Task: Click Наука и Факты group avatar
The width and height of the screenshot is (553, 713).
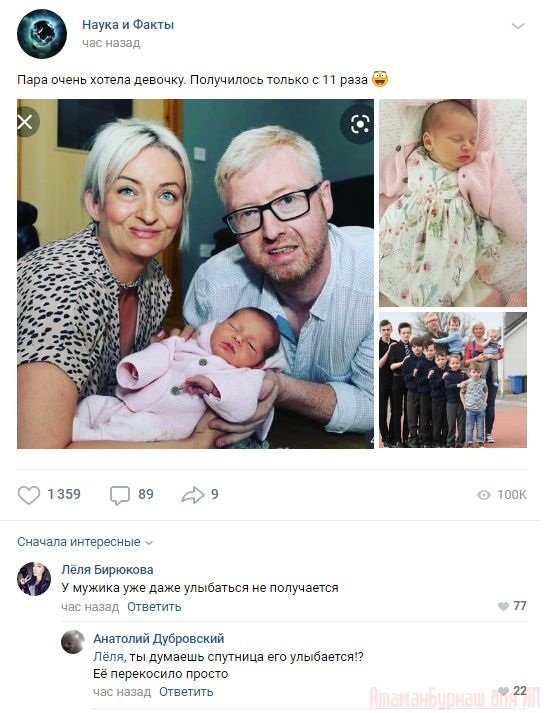Action: (42, 34)
